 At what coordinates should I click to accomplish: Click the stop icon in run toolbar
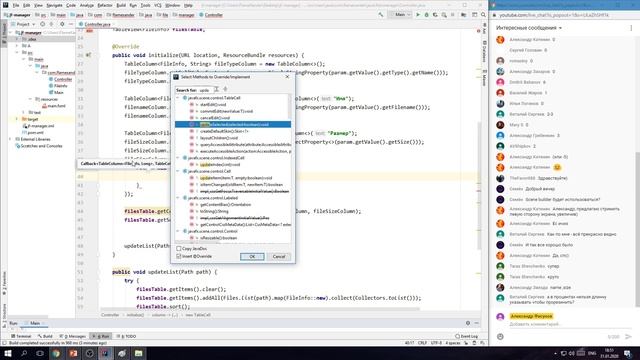[453, 15]
